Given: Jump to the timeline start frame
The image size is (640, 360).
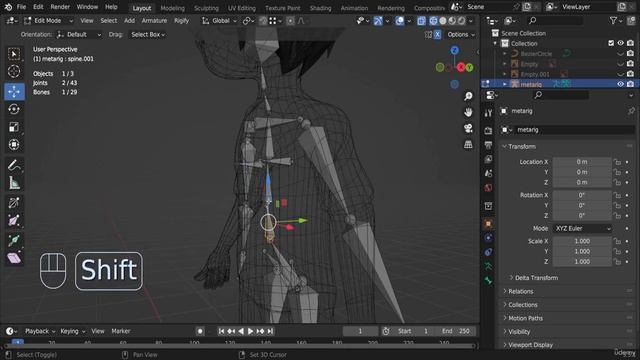Looking at the screenshot, I should [221, 331].
